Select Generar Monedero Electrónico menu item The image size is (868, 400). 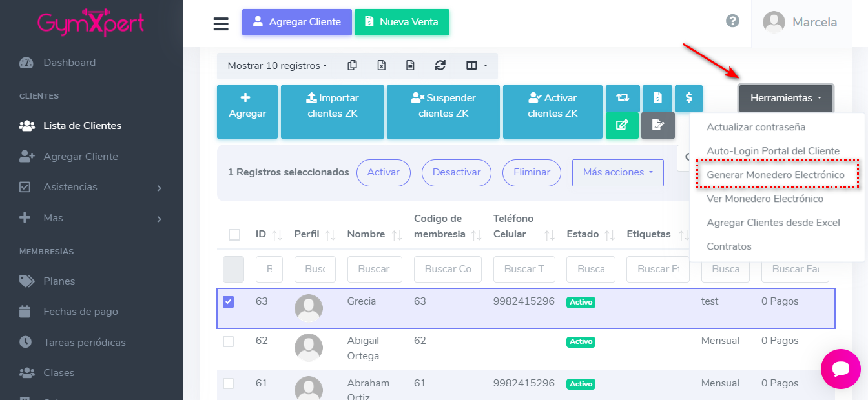(775, 175)
